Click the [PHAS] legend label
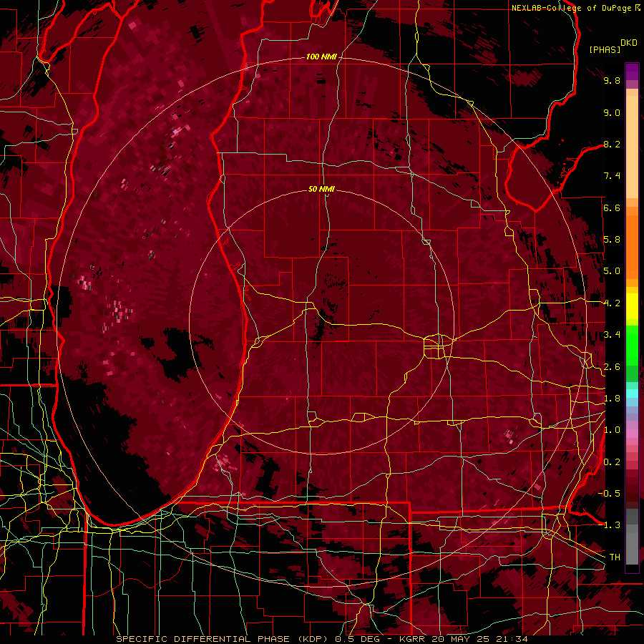The image size is (644, 644). coord(605,49)
